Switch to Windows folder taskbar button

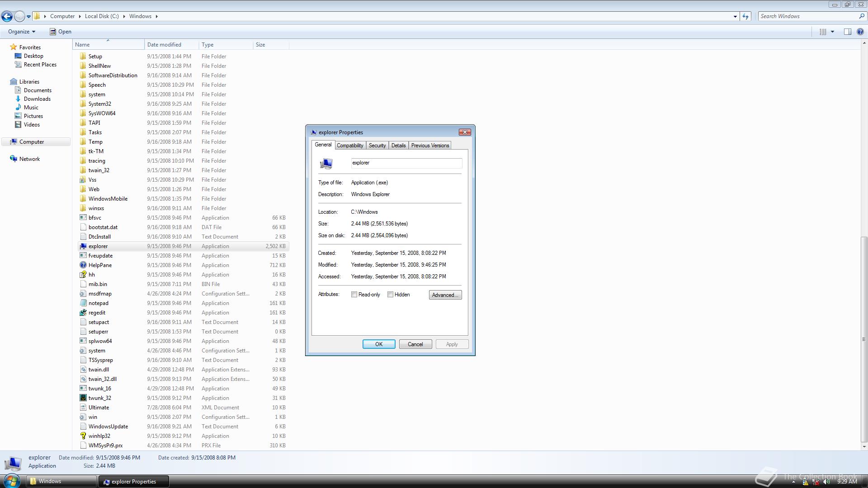(61, 482)
